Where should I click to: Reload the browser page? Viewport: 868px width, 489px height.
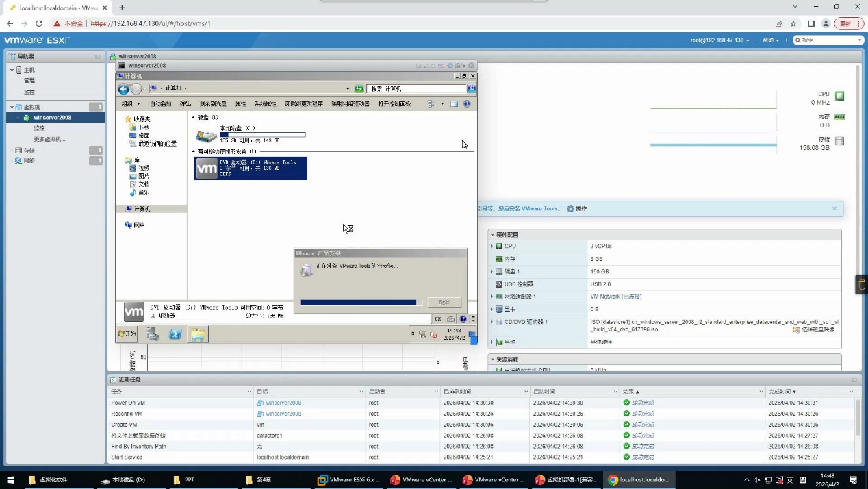(x=39, y=23)
